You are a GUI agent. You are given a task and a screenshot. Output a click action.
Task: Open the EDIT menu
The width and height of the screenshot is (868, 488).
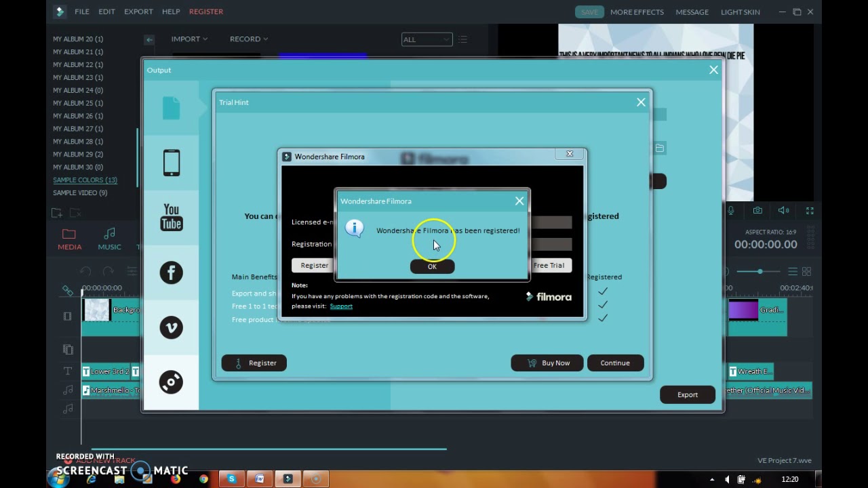click(x=106, y=12)
